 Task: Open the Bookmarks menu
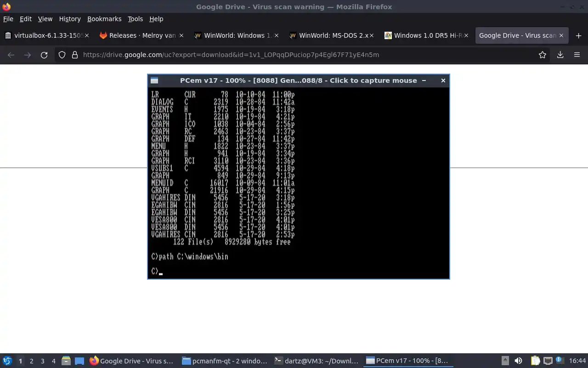coord(104,19)
